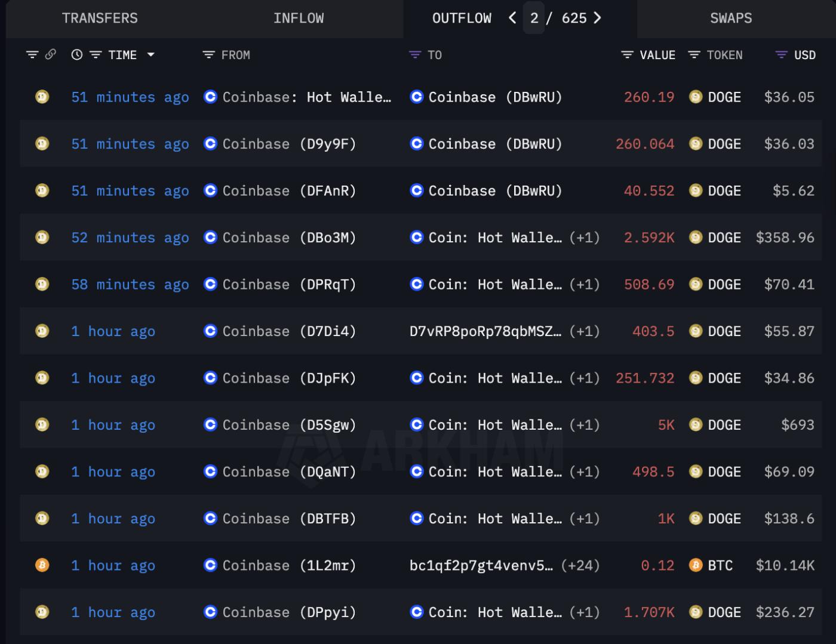The width and height of the screenshot is (836, 644).
Task: Open the link filter icon in the header row
Action: (x=49, y=54)
